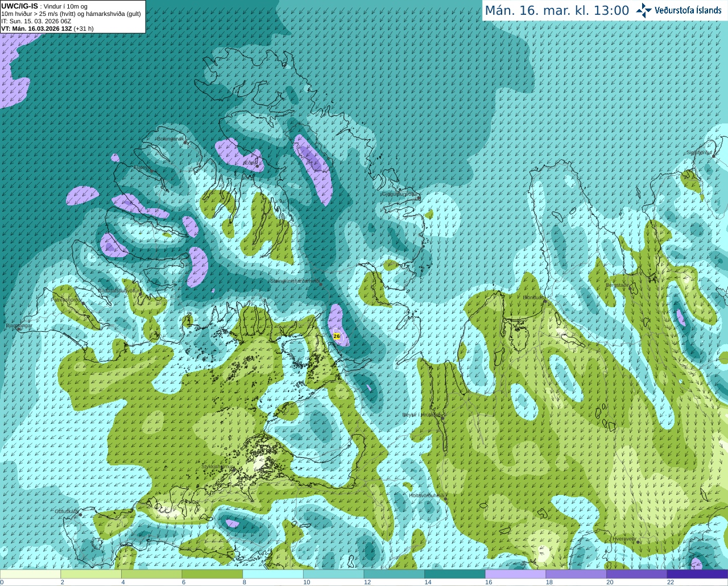
Task: Select the 0–2 m/s palest legend swatch
Action: (30, 574)
